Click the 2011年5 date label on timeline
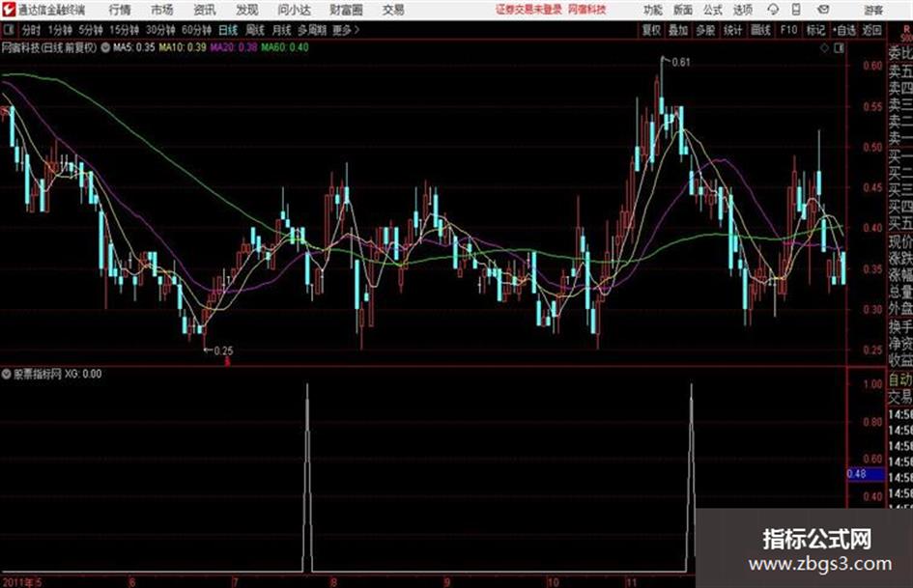The height and width of the screenshot is (588, 913). click(21, 582)
